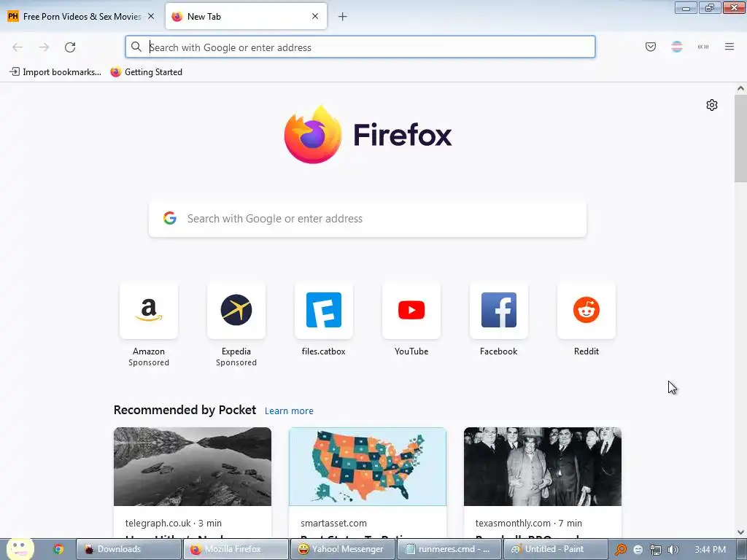Click the network tray icon
747x560 pixels.
point(656,550)
